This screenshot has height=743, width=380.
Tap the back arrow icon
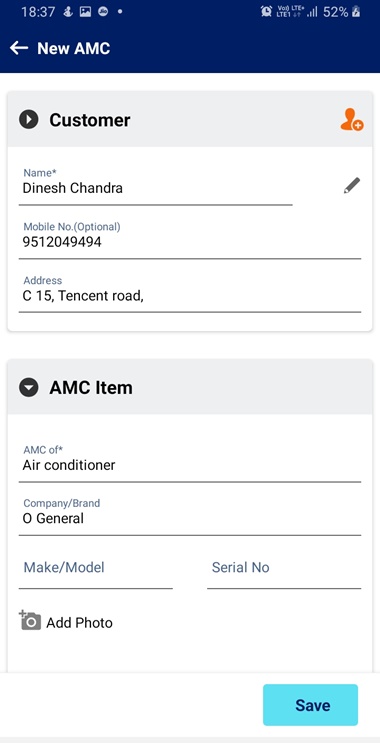pyautogui.click(x=19, y=48)
